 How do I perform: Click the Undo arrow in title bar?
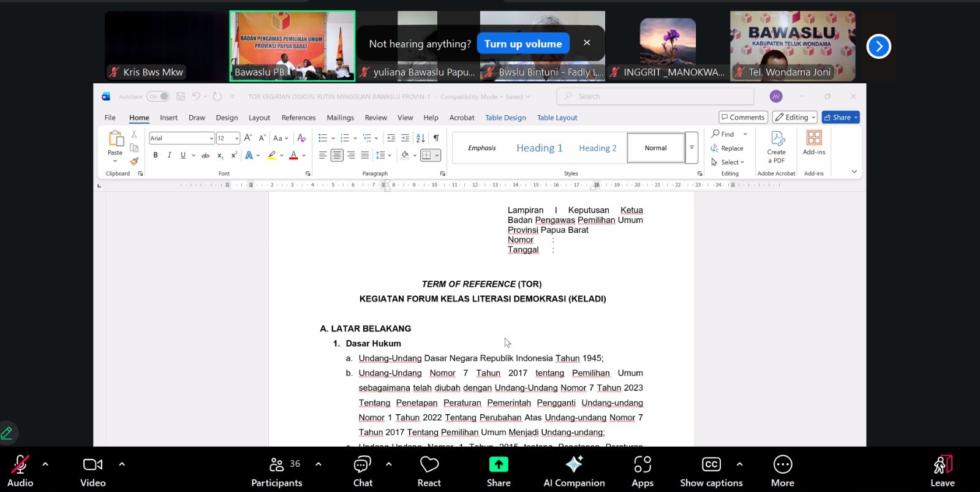pyautogui.click(x=196, y=96)
